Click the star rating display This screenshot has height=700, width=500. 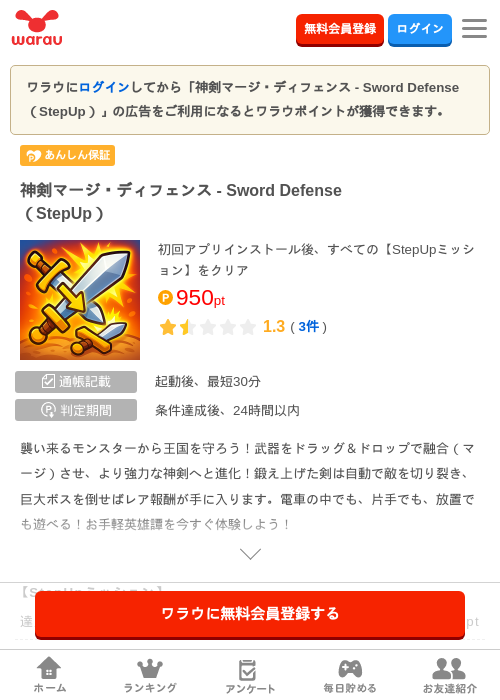pos(208,327)
